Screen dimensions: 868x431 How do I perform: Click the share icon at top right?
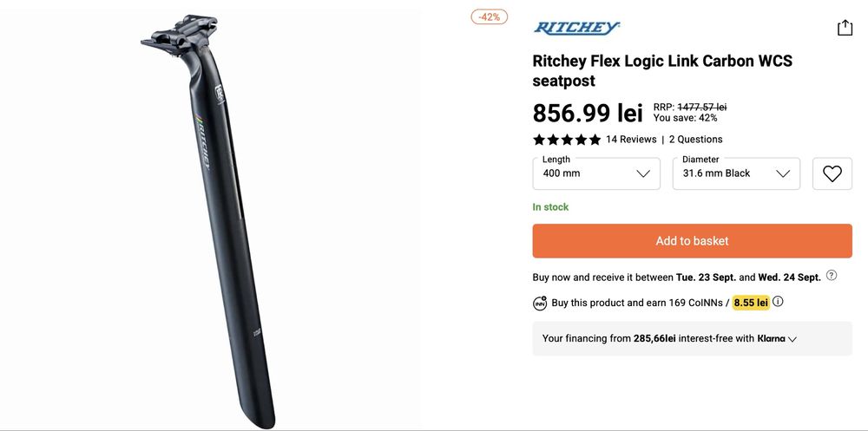pos(845,28)
